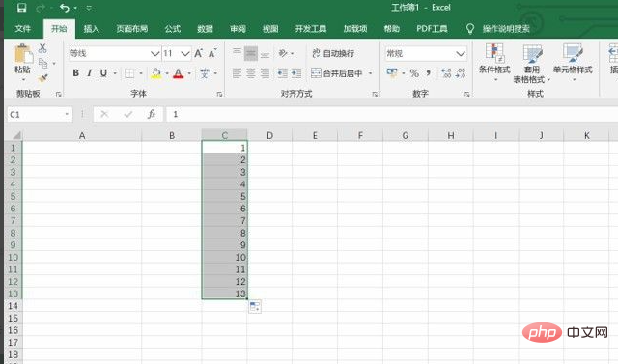Open 条件格式 conditional formatting

pyautogui.click(x=494, y=63)
